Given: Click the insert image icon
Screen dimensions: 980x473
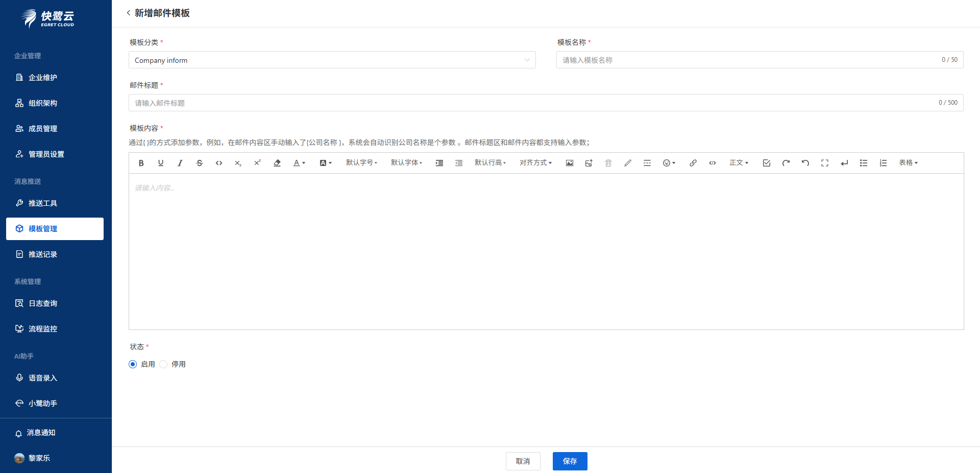Looking at the screenshot, I should [x=570, y=163].
